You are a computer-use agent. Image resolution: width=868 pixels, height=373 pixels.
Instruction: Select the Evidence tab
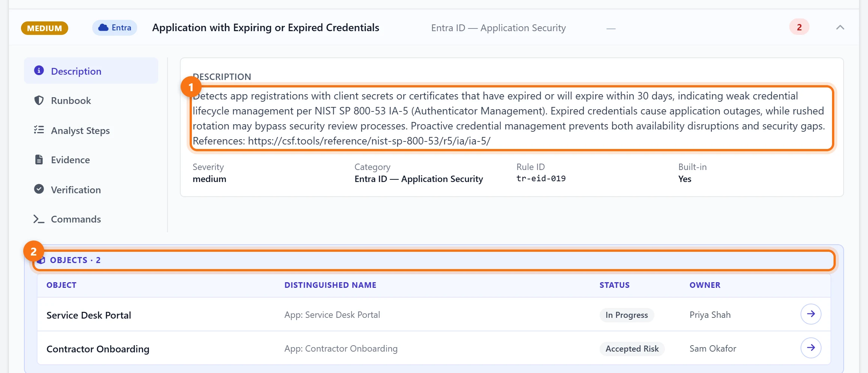tap(91, 160)
